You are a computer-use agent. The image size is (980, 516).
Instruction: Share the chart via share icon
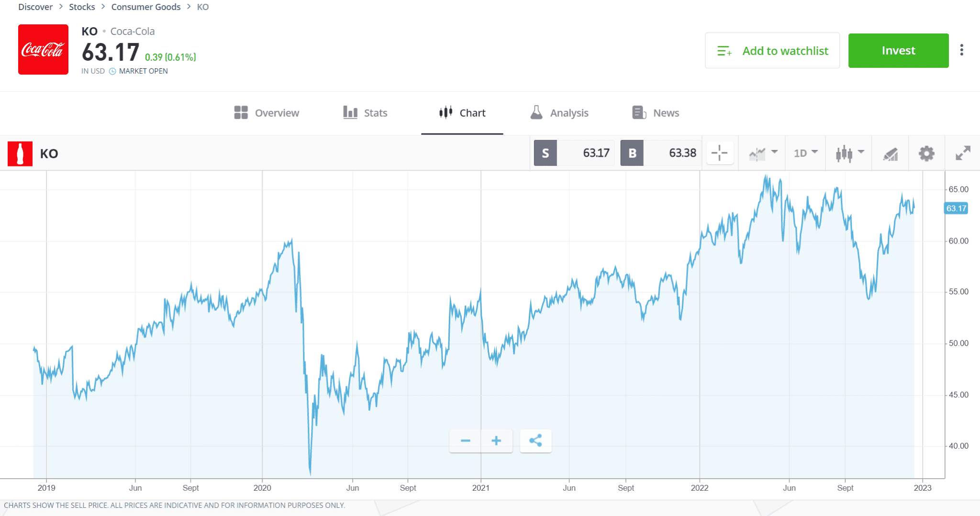point(535,441)
